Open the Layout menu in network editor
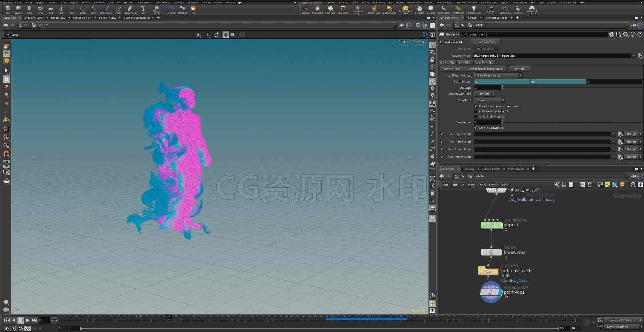644x332 pixels. tap(493, 185)
